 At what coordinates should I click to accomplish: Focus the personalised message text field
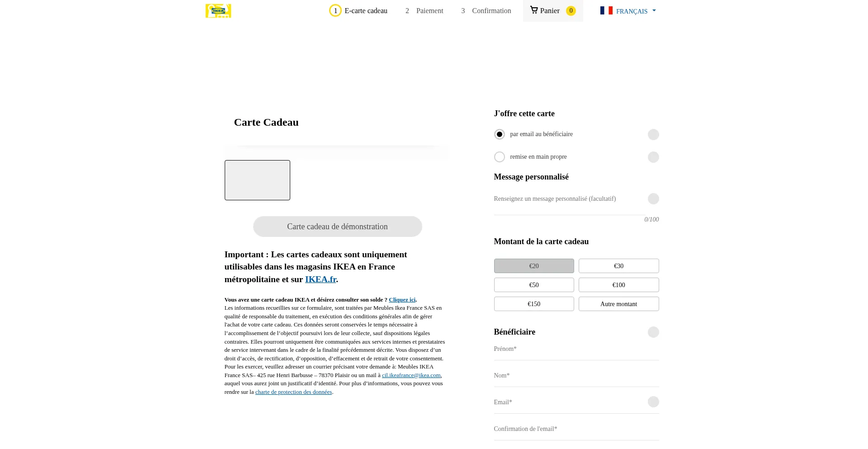[570, 204]
